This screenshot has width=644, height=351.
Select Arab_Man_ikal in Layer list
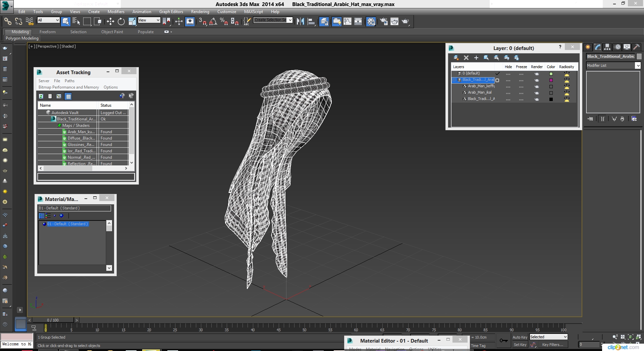click(x=479, y=93)
